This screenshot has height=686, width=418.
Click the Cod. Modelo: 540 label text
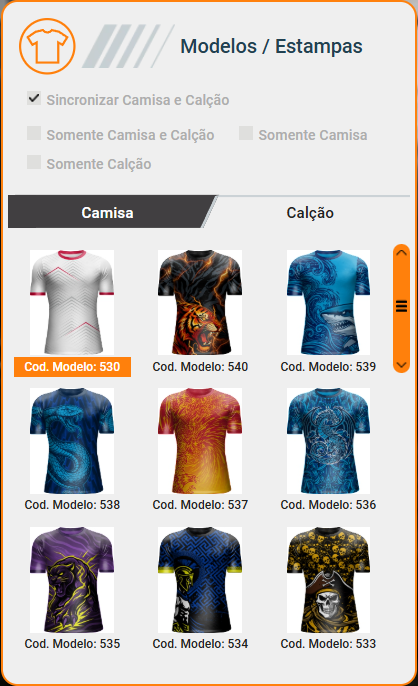coord(200,367)
